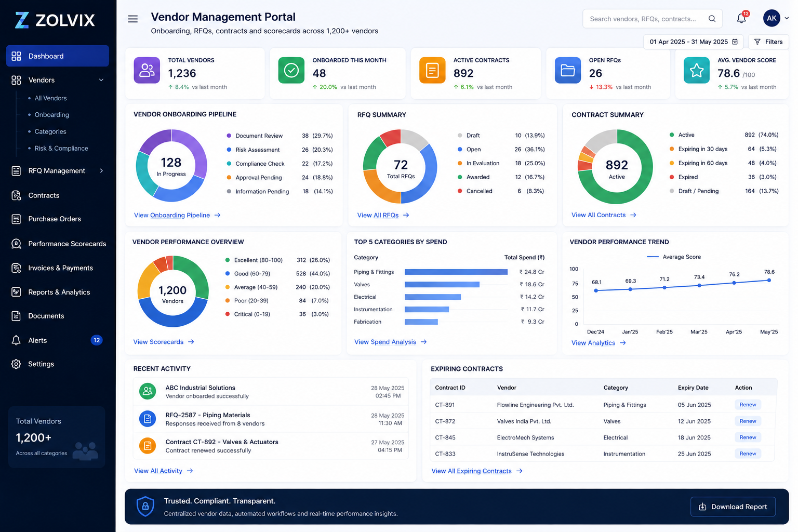The width and height of the screenshot is (798, 532).
Task: Select Risk & Compliance in sidebar
Action: click(61, 148)
